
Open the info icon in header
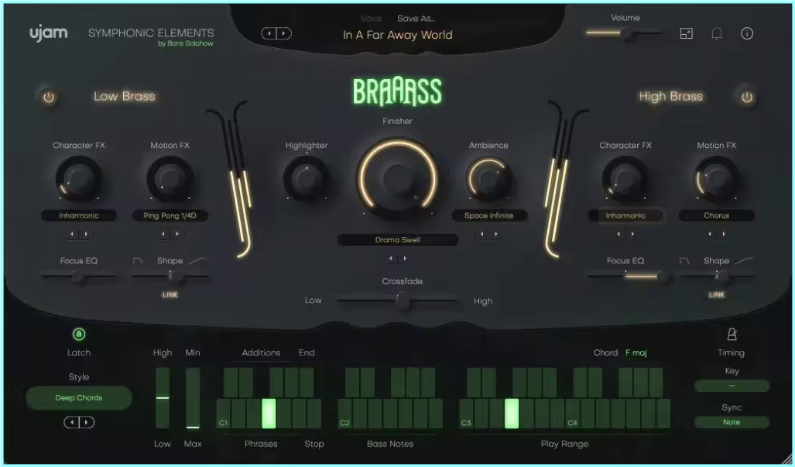tap(747, 33)
